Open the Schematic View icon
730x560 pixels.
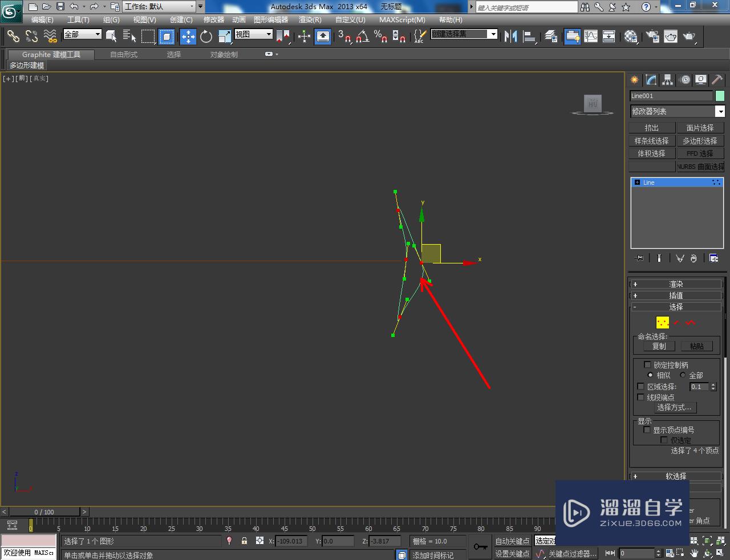609,36
